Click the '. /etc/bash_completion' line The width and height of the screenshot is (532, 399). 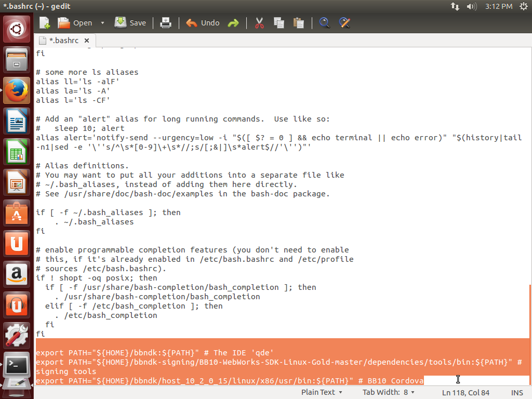click(106, 315)
